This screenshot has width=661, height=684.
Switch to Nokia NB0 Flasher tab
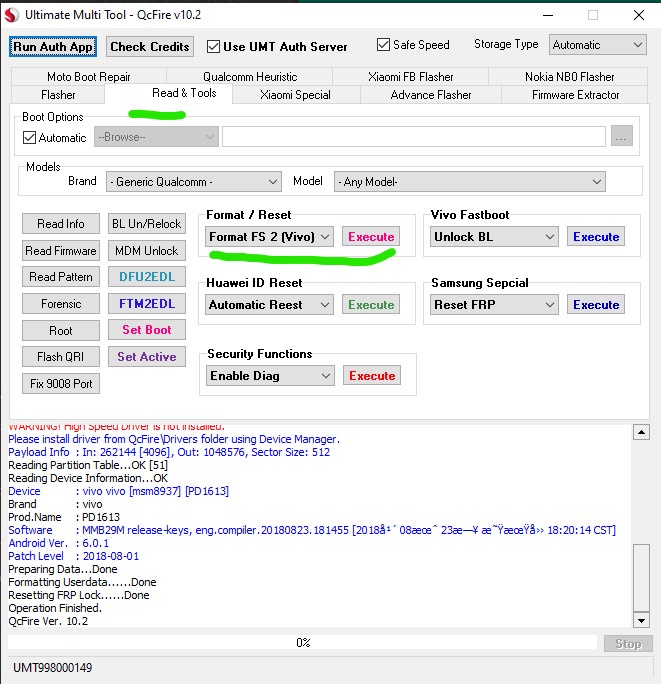(x=569, y=77)
